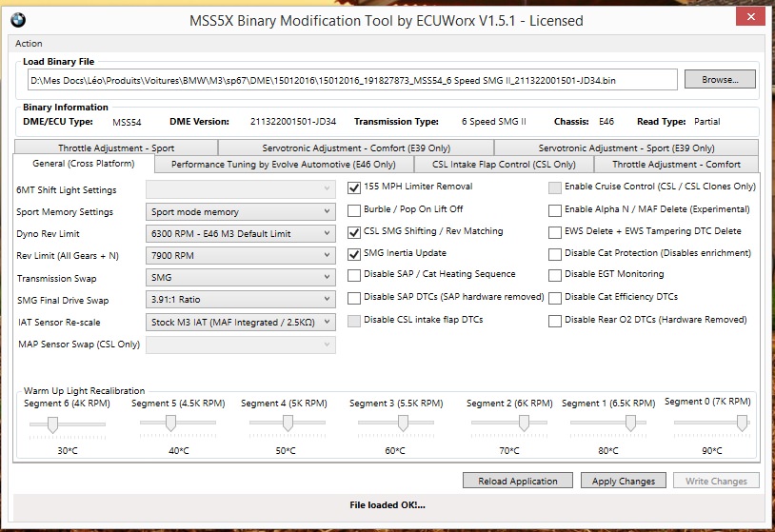The width and height of the screenshot is (775, 532).
Task: Open the MAP Sensor Swap (CSL Only) dropdown
Action: click(x=241, y=345)
